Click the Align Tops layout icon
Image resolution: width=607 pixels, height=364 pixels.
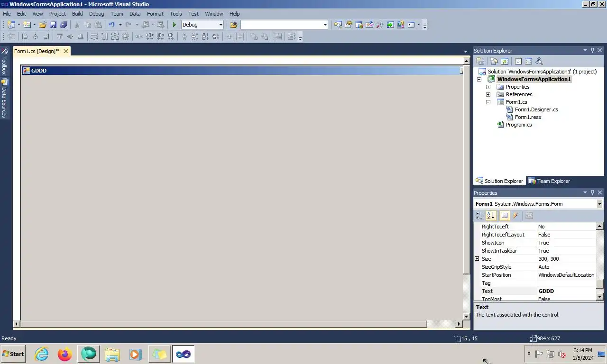60,36
